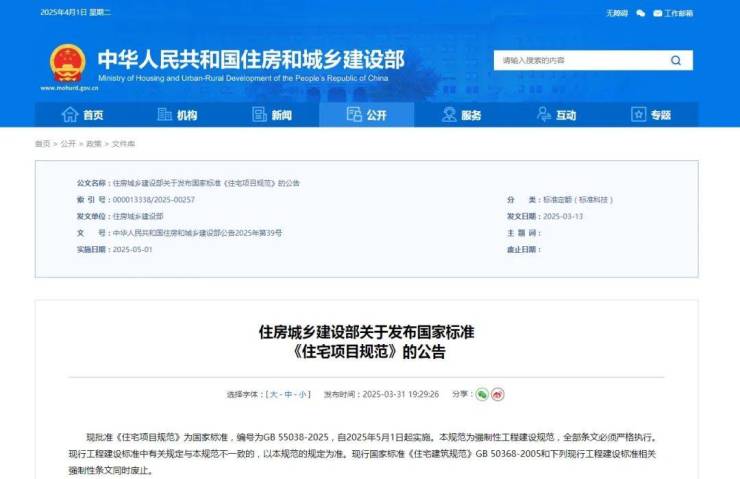Click the search magnifier icon
The image size is (740, 479).
coord(676,60)
